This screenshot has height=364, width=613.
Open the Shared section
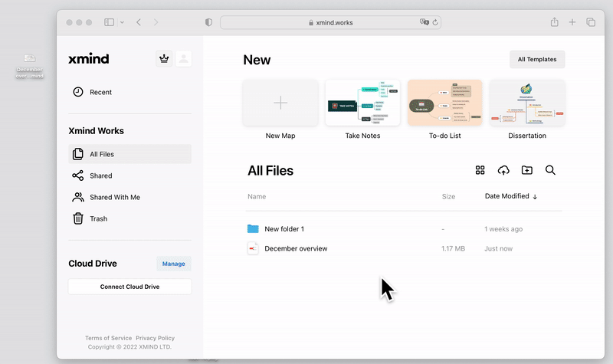coord(129,175)
